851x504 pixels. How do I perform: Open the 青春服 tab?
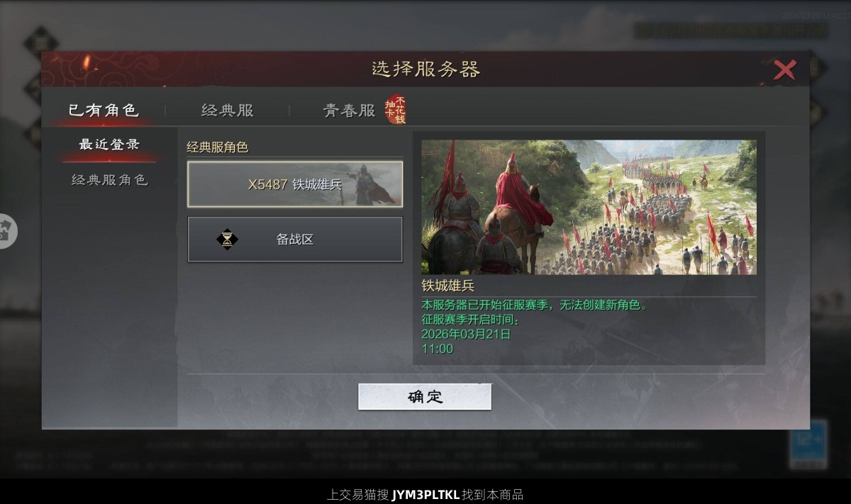pyautogui.click(x=349, y=111)
